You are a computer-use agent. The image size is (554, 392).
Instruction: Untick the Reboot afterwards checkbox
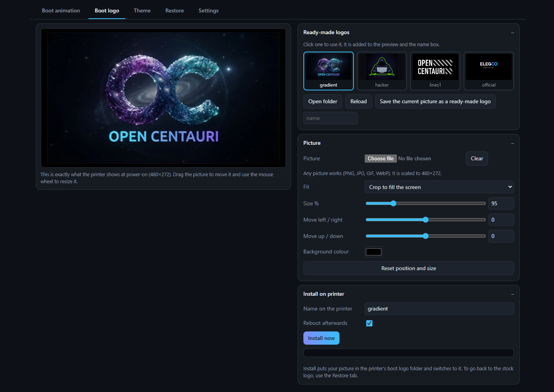[x=369, y=323]
